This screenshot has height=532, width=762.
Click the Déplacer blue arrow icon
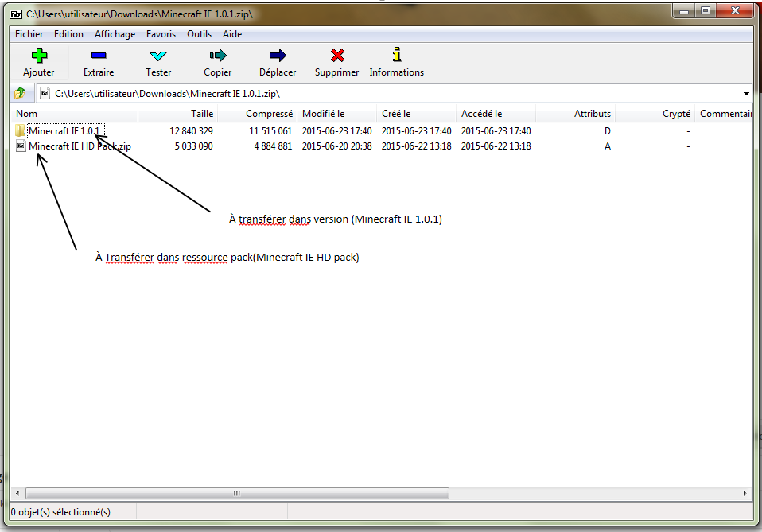coord(278,56)
